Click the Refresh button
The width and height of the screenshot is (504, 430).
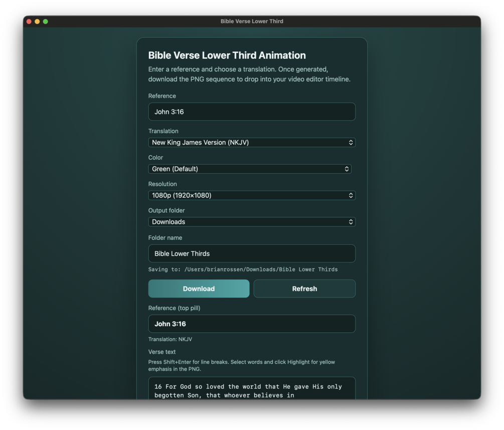(x=304, y=289)
